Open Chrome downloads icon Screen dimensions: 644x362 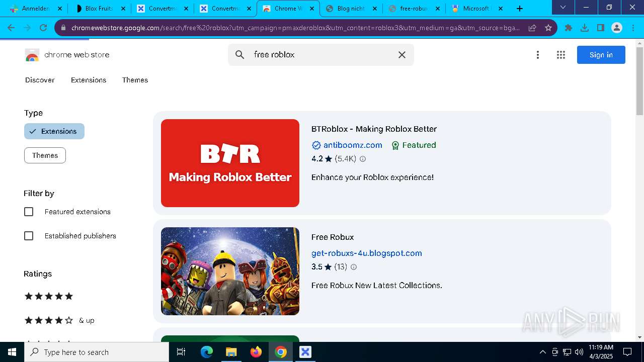585,28
